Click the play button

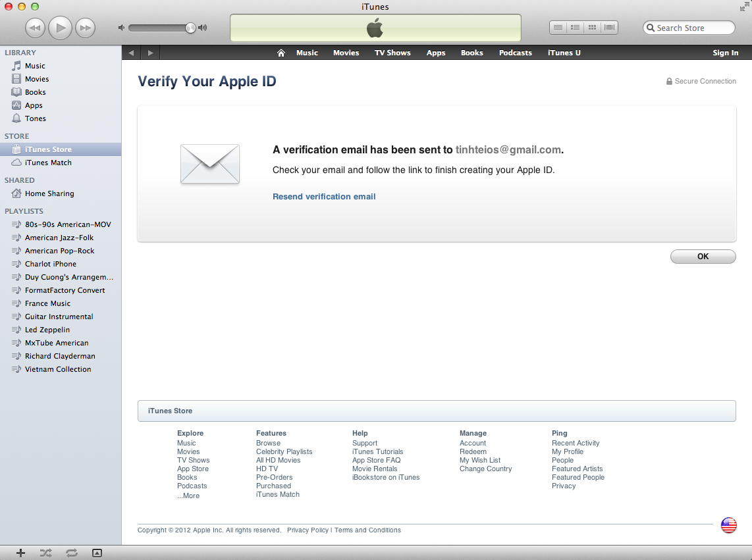point(60,28)
